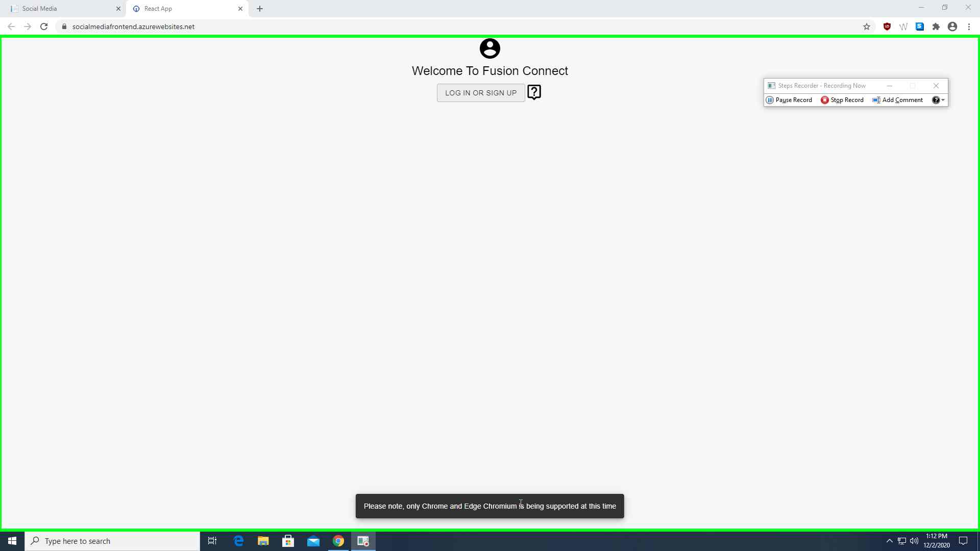
Task: Open the volume tray icon
Action: pyautogui.click(x=914, y=541)
